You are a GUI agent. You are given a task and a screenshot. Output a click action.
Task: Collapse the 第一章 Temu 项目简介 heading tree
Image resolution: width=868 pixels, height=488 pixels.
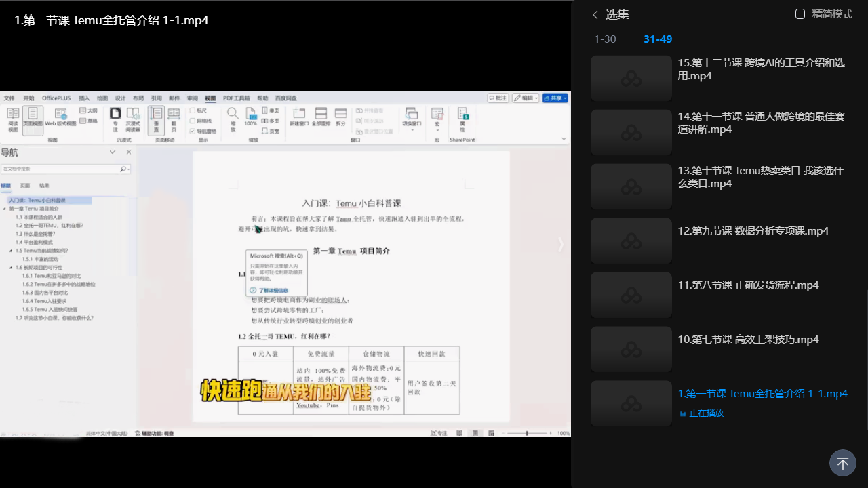coord(5,209)
